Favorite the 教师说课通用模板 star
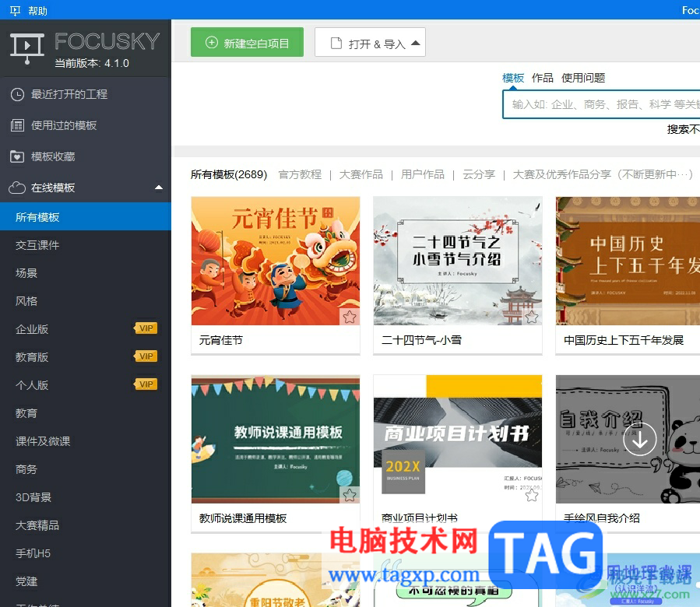700x607 pixels. 350,494
